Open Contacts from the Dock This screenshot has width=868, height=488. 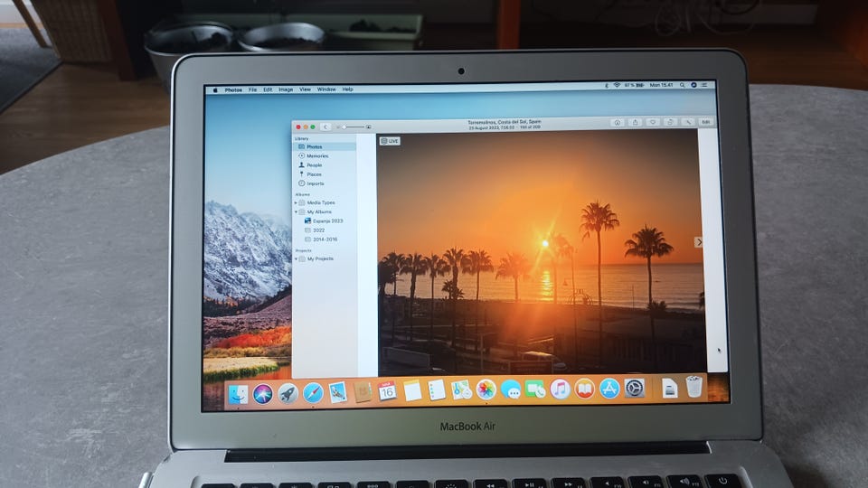pyautogui.click(x=363, y=392)
